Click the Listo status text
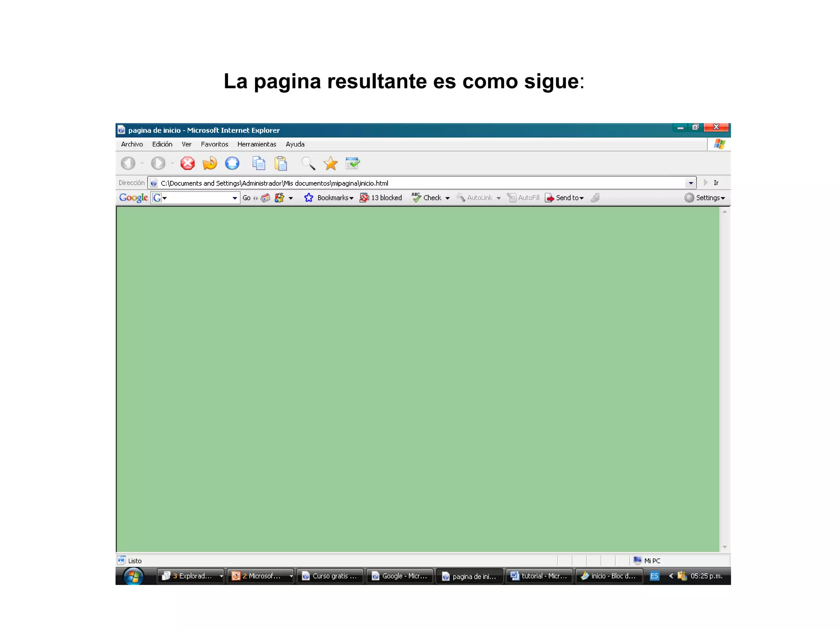 135,561
